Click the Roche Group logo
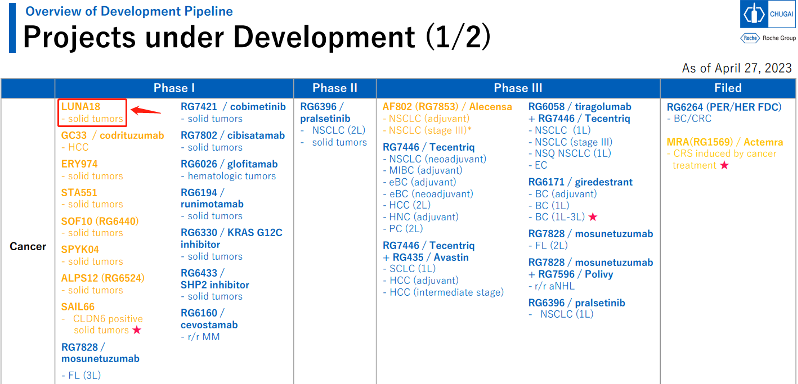 768,39
